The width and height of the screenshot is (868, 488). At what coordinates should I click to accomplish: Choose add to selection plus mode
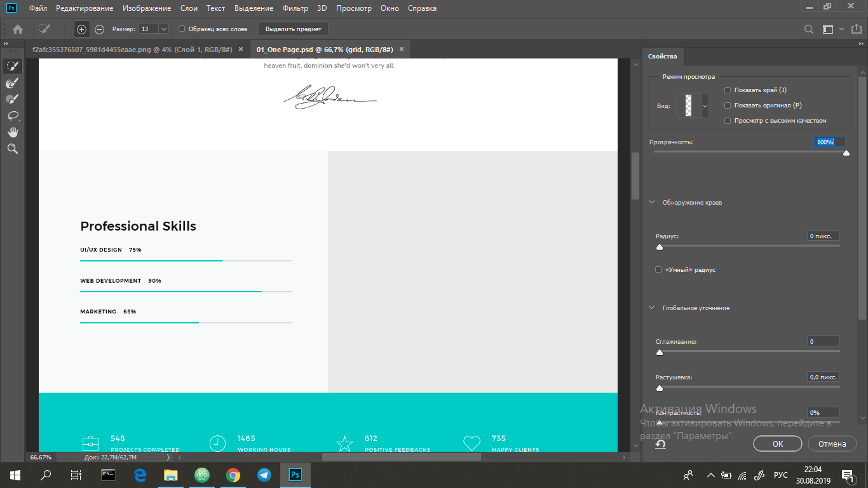click(81, 29)
